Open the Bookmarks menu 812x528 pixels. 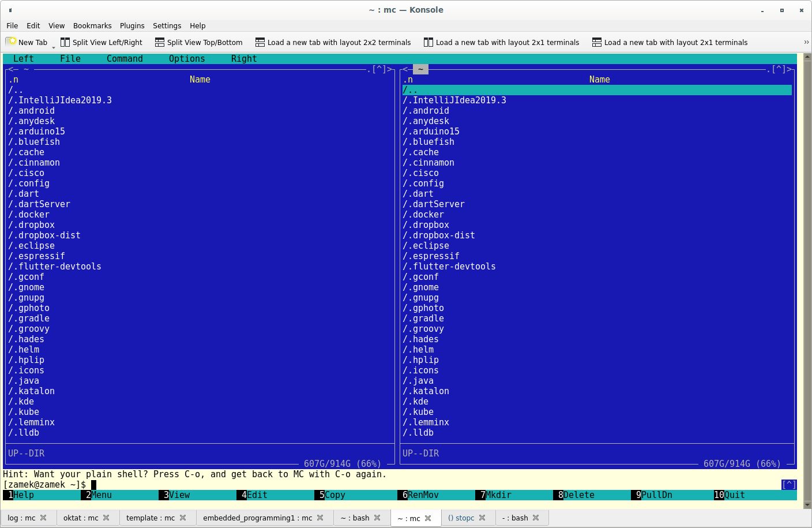[x=92, y=26]
